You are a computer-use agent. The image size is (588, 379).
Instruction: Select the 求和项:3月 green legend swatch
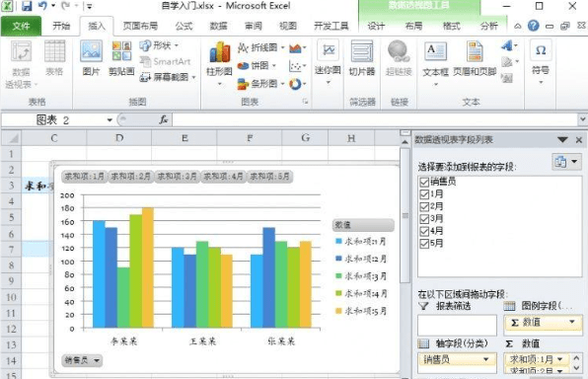tap(338, 275)
